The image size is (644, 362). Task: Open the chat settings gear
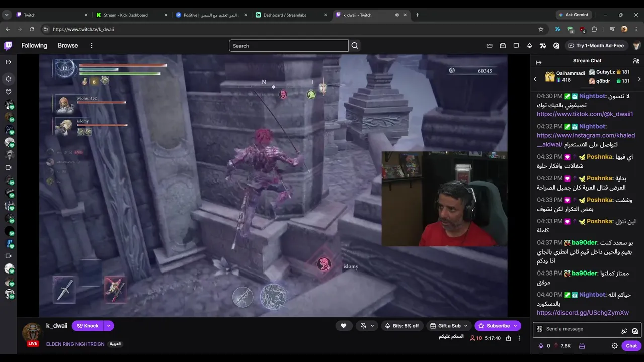pyautogui.click(x=614, y=346)
